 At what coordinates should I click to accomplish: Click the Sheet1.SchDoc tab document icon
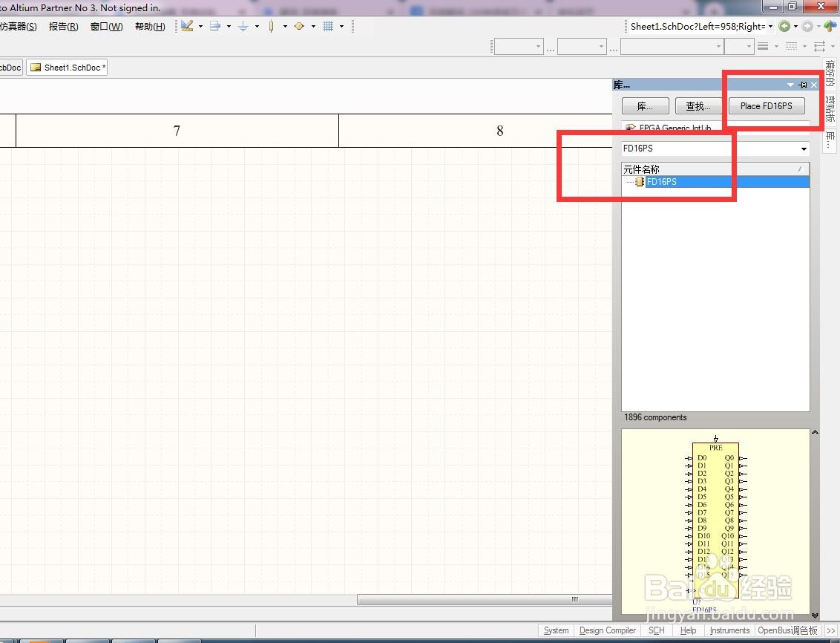(36, 68)
